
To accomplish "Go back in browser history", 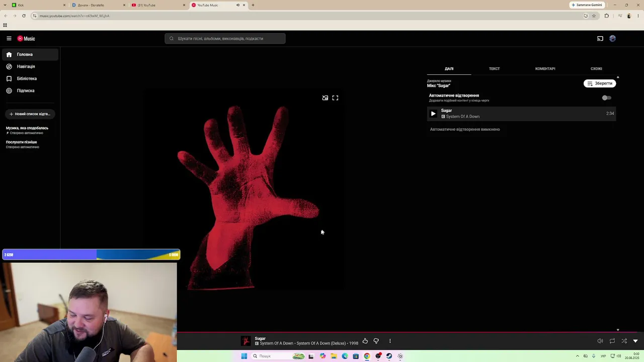I will pos(6,16).
